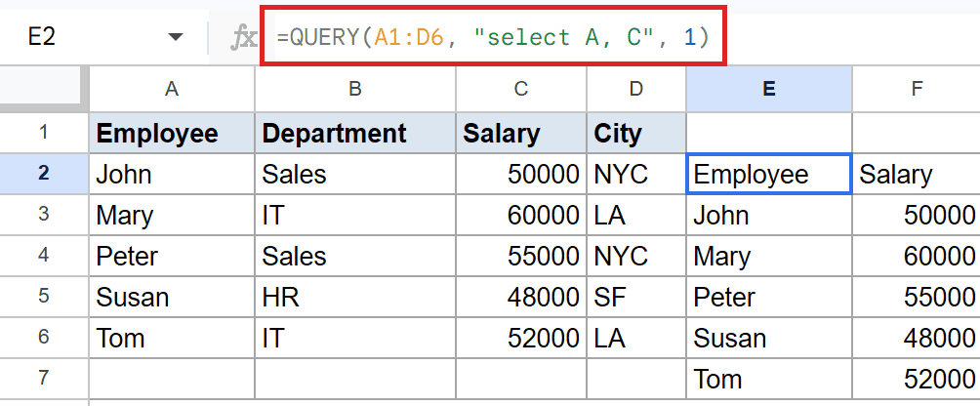The image size is (980, 406).
Task: Select the Department header cell
Action: point(355,133)
